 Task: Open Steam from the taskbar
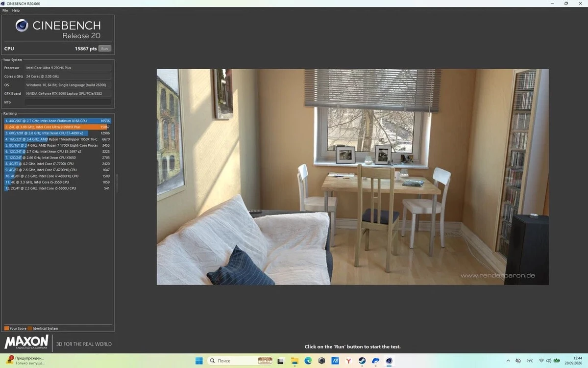point(362,361)
